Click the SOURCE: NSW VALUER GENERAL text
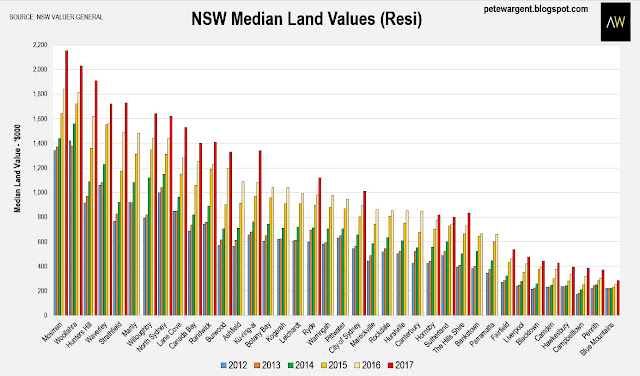This screenshot has height=376, width=640. tap(56, 17)
